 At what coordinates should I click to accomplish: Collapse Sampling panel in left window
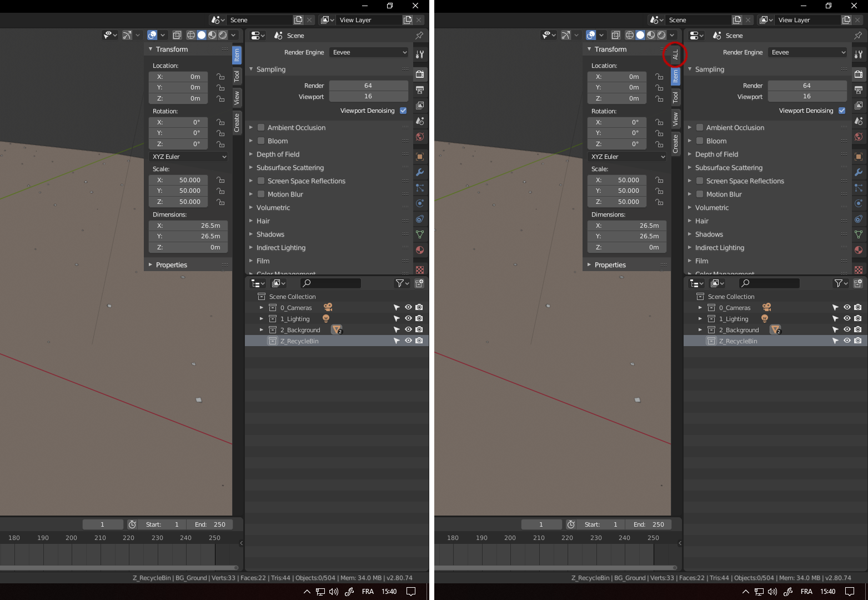[251, 69]
